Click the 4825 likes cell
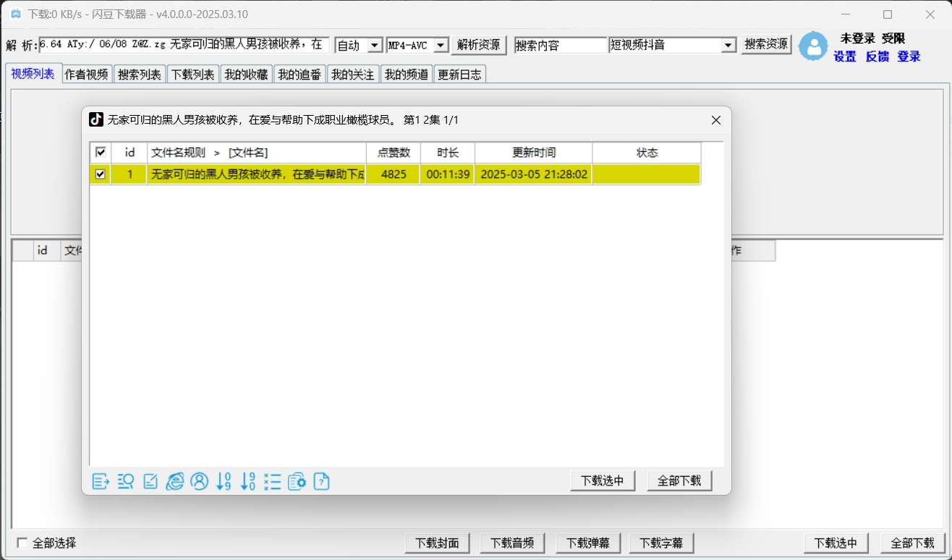The width and height of the screenshot is (952, 560). (x=393, y=174)
